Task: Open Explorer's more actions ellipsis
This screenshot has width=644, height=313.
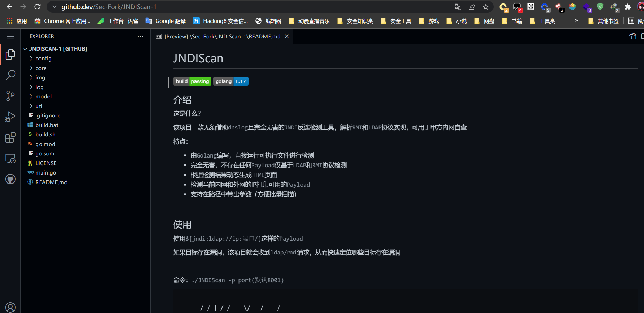Action: [140, 36]
